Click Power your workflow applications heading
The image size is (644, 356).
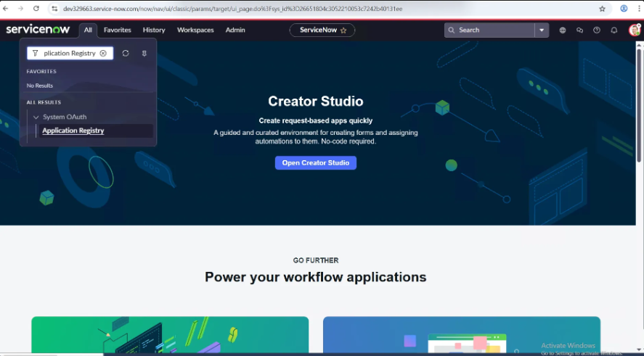[x=315, y=277]
